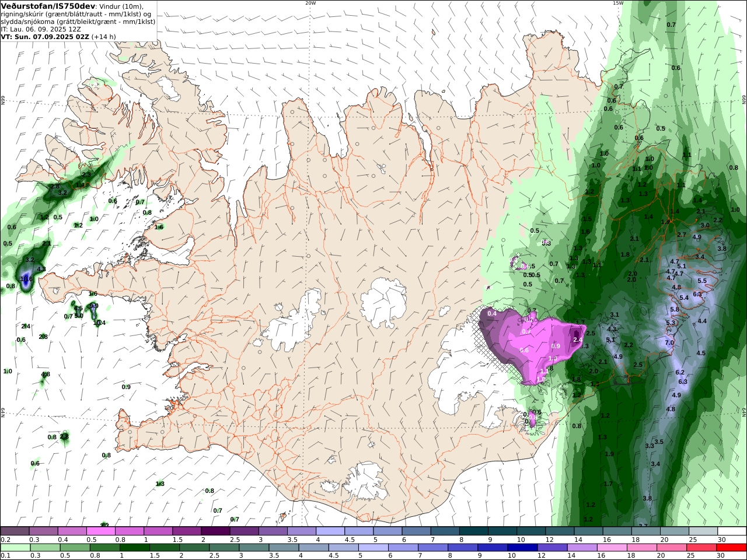The width and height of the screenshot is (747, 560).
Task: Click the initial time 'IT: Lau. 06. 09. 2025 12Z'
Action: pos(41,29)
